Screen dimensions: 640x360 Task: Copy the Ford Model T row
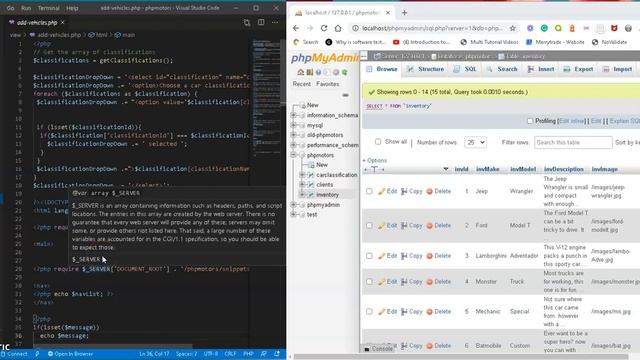pos(411,225)
